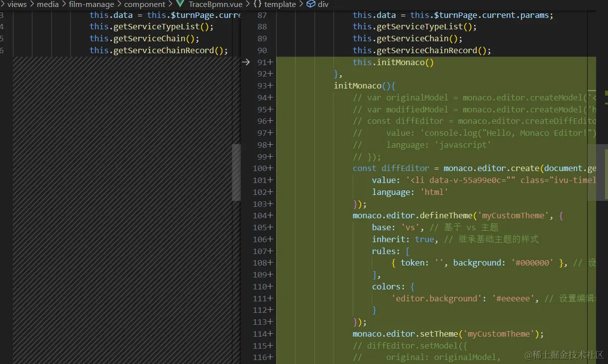Click "// language: 'javascript'" comment on line 98
608x364 pixels.
point(422,145)
